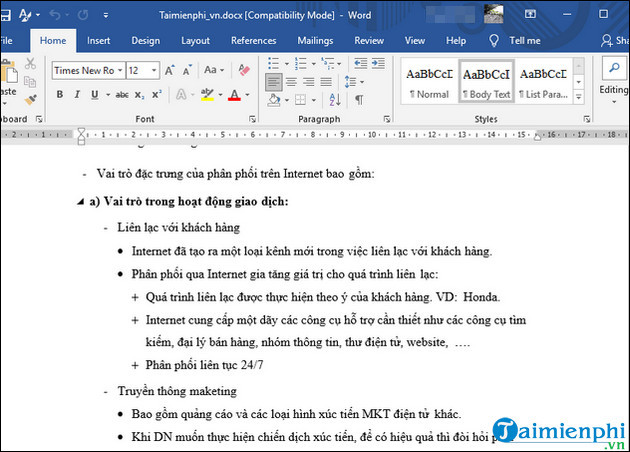Increase font size with Grow Font icon

tap(170, 70)
